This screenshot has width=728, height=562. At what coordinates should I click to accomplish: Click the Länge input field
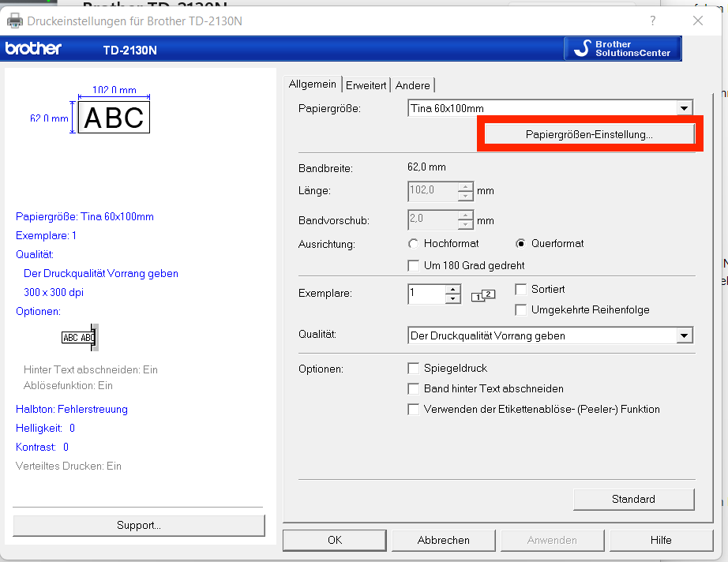tap(433, 191)
